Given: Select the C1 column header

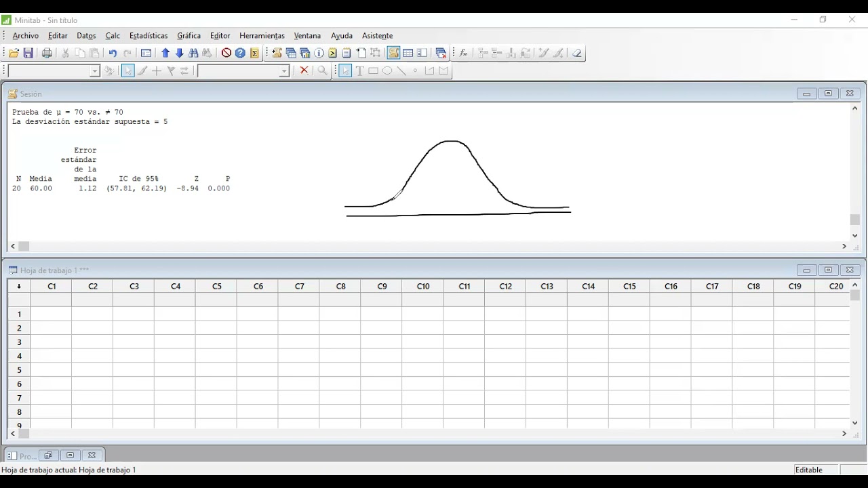Looking at the screenshot, I should pyautogui.click(x=52, y=287).
